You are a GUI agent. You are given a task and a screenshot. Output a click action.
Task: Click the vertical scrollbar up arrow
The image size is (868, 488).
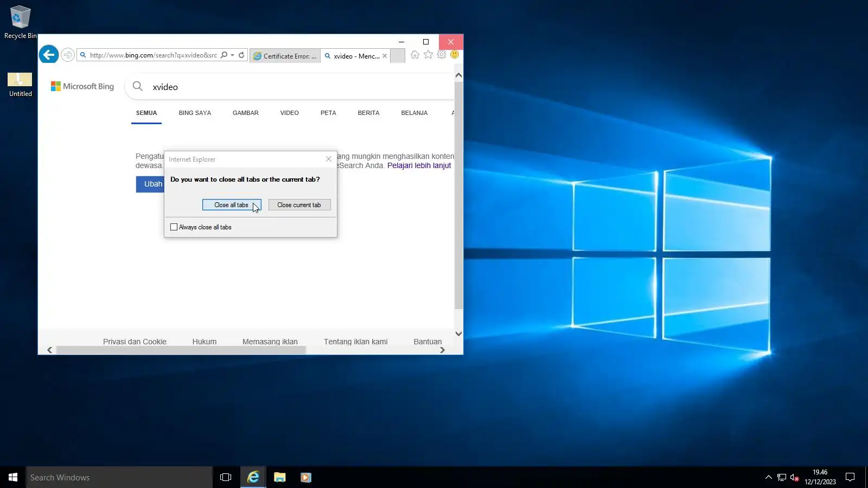pos(458,75)
